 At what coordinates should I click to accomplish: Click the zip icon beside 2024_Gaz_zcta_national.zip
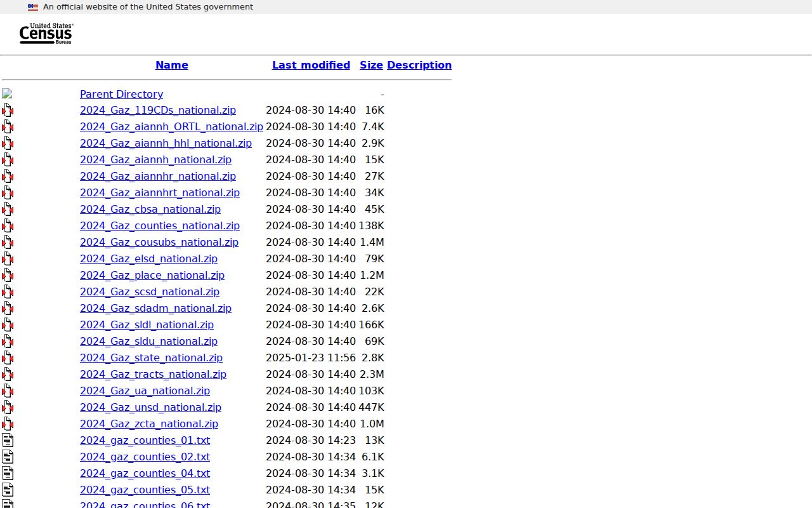(8, 424)
